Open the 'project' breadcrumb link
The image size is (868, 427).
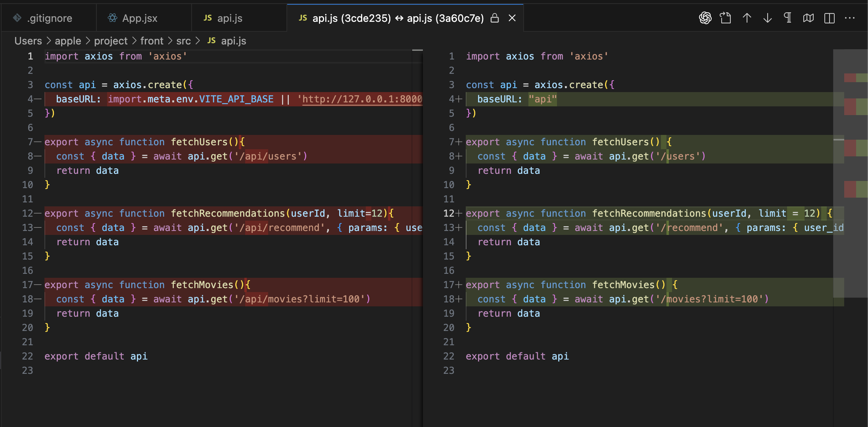[111, 41]
